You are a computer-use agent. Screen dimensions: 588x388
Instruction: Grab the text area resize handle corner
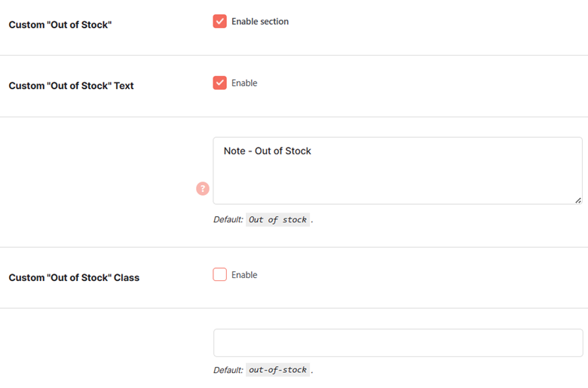(578, 200)
